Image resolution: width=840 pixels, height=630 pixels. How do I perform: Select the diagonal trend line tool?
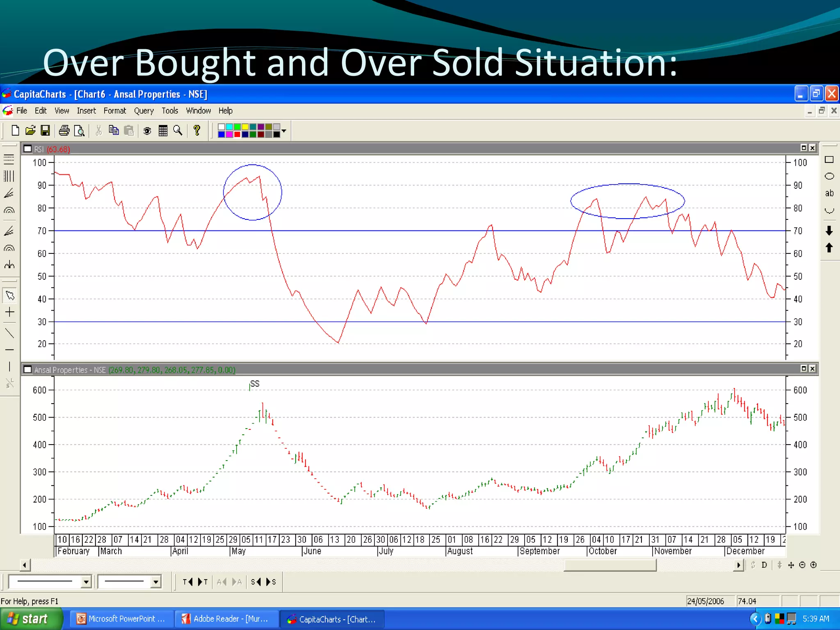coord(9,333)
